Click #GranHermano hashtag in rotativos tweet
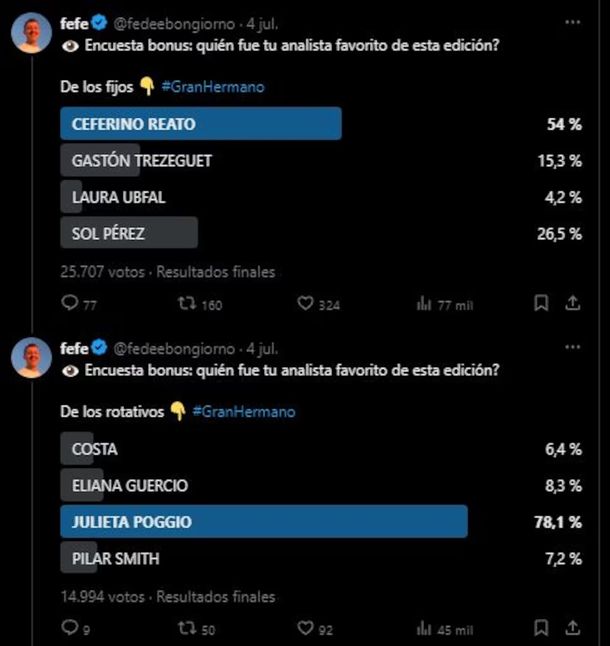The height and width of the screenshot is (646, 610). coord(243,412)
